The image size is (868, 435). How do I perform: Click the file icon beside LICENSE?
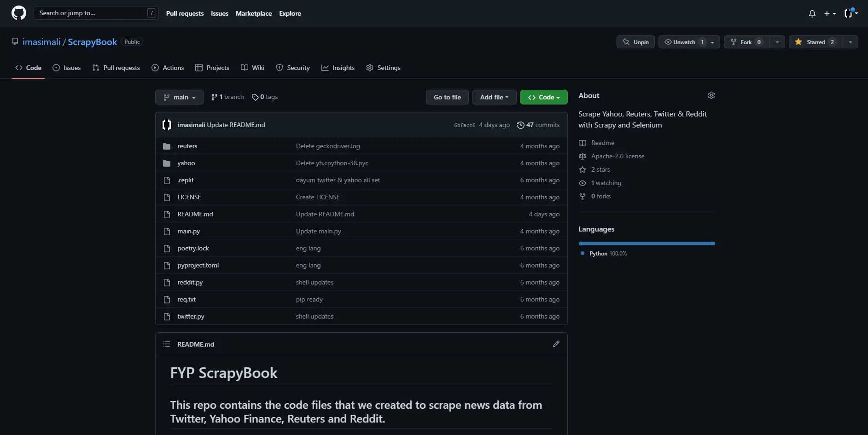(167, 197)
